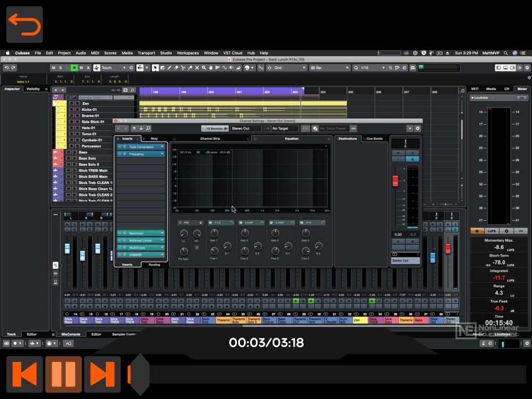Enable EQ band 4 HI

point(302,222)
